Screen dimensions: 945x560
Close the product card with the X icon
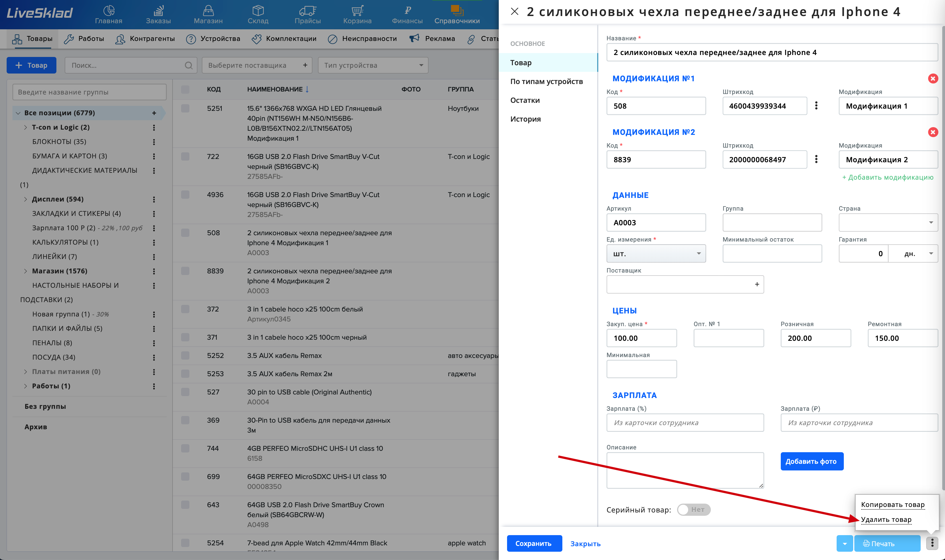515,11
